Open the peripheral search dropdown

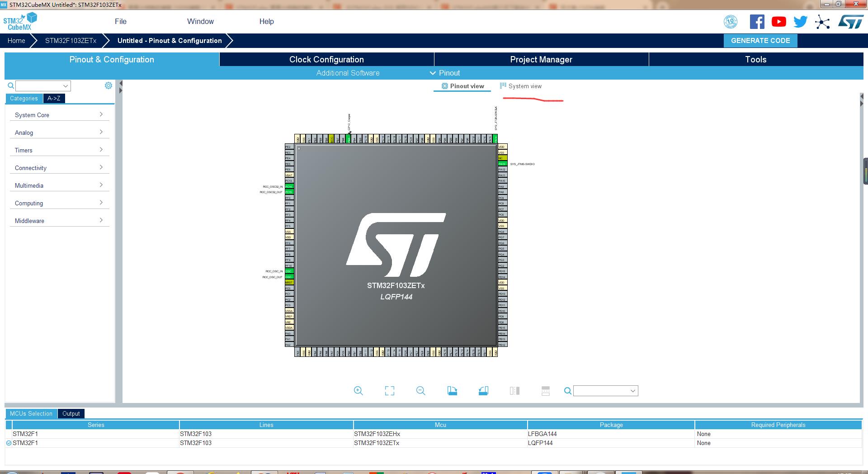pyautogui.click(x=66, y=86)
